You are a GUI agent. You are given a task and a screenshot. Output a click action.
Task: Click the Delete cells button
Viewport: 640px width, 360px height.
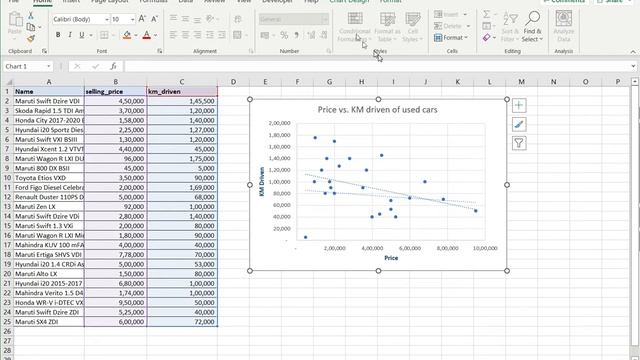(x=452, y=26)
